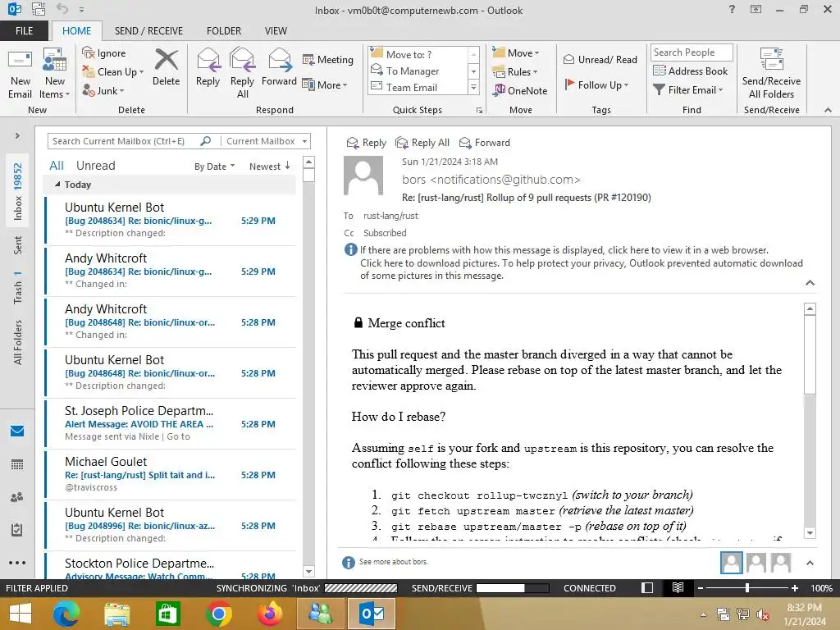Switch to Calendar view icon

tap(17, 464)
